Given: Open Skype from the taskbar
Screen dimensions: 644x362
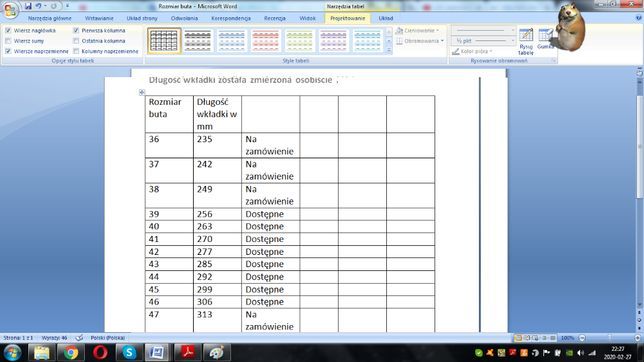Looking at the screenshot, I should [129, 353].
